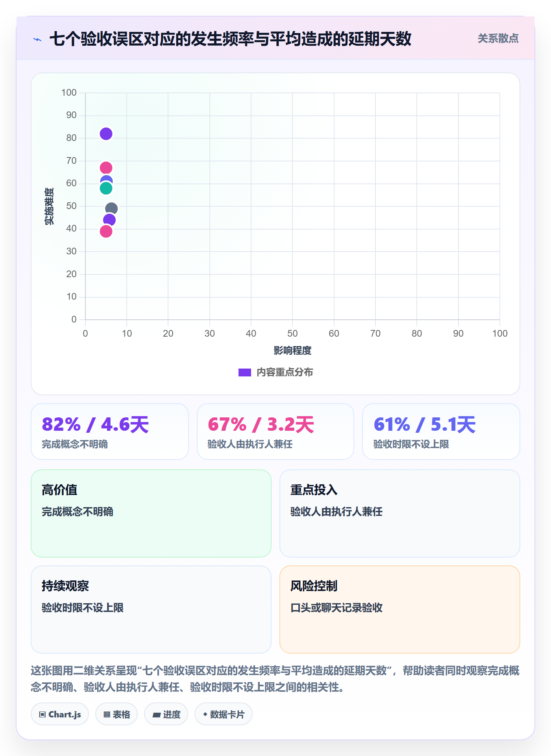
Task: Click the legend label "内容重点分布"
Action: tap(285, 372)
